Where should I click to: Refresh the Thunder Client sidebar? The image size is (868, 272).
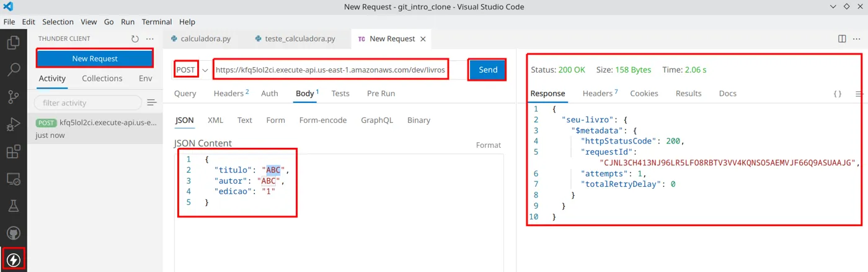135,39
